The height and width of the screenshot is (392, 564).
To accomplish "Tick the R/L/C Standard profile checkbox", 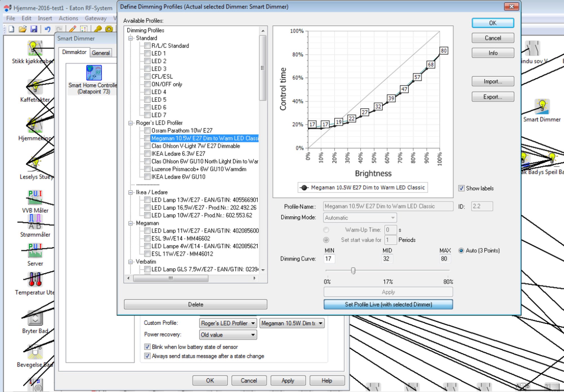I will [x=147, y=45].
